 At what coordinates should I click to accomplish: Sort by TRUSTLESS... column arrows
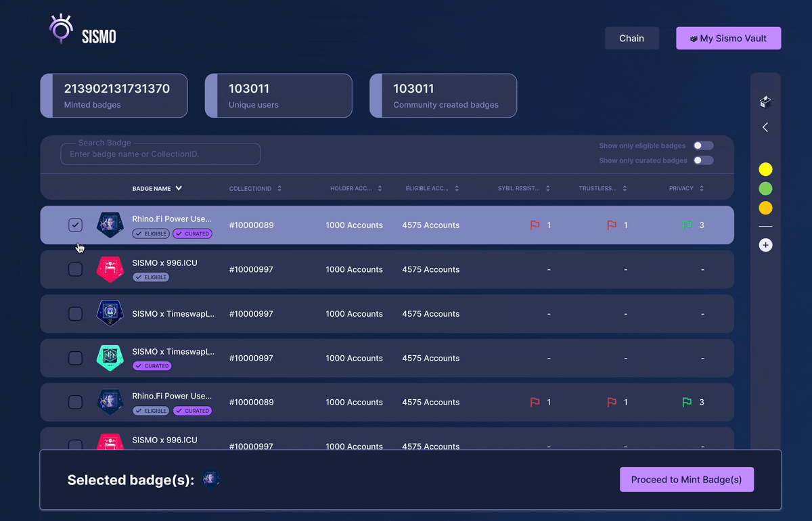pyautogui.click(x=625, y=189)
